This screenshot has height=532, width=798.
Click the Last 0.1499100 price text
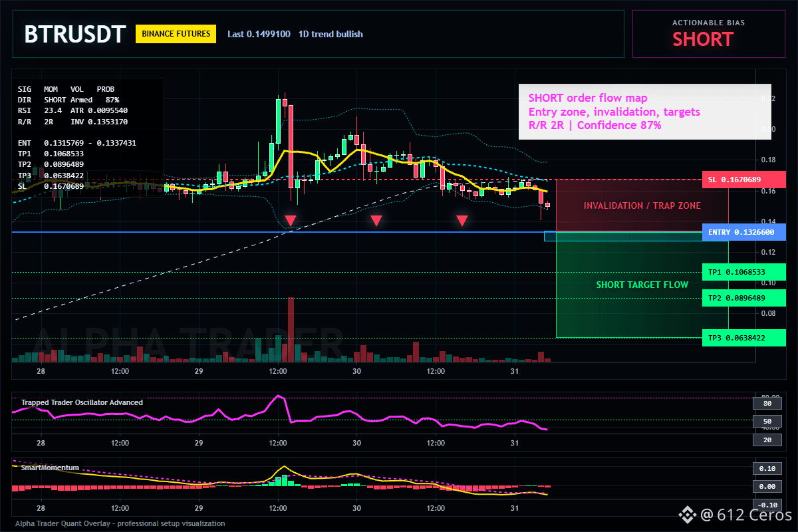[259, 34]
